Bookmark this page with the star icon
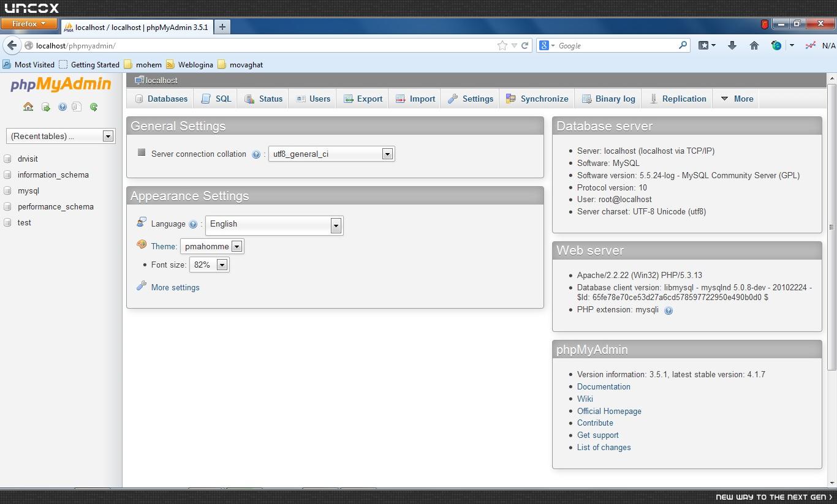Screen dimensions: 837x504 click(502, 45)
